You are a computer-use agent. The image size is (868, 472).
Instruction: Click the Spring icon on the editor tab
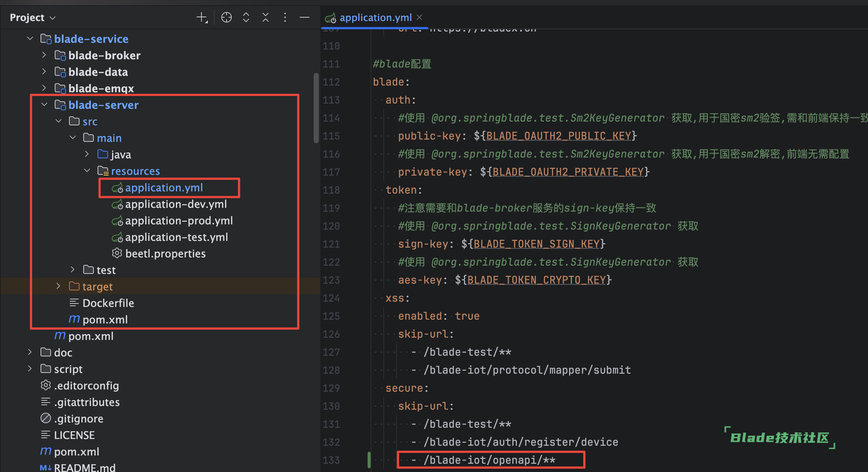tap(330, 18)
